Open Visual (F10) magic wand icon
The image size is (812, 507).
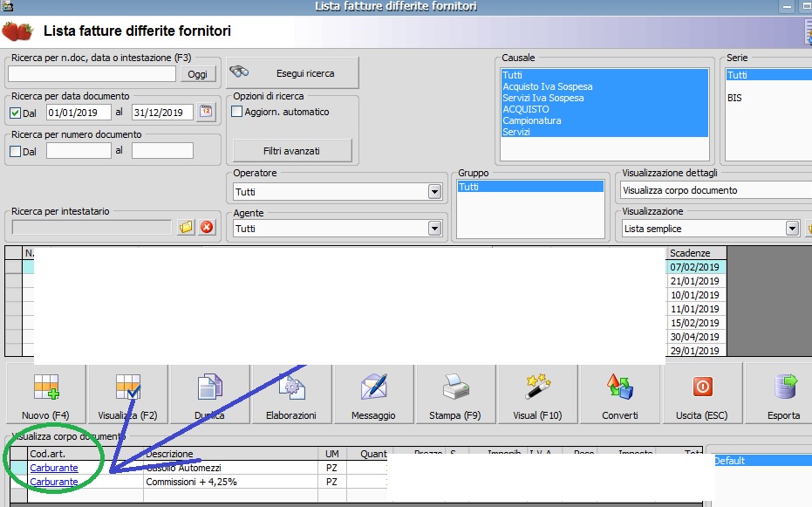pos(537,387)
